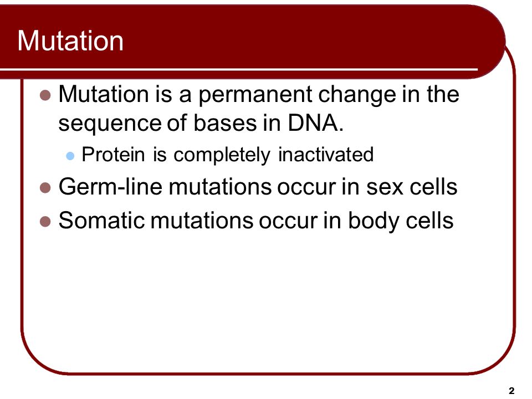The height and width of the screenshot is (399, 532).
Task: Select the bullet before "Germ-line mutations"
Action: pyautogui.click(x=45, y=187)
